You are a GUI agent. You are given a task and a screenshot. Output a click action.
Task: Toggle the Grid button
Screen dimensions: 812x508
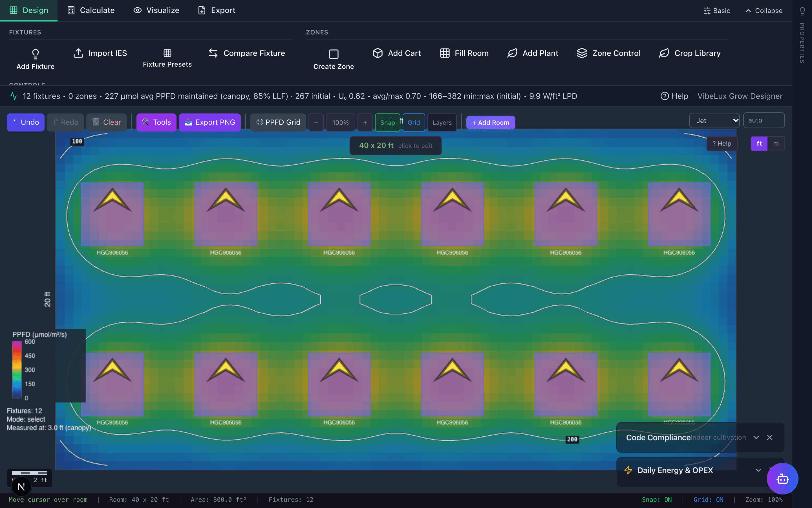414,122
